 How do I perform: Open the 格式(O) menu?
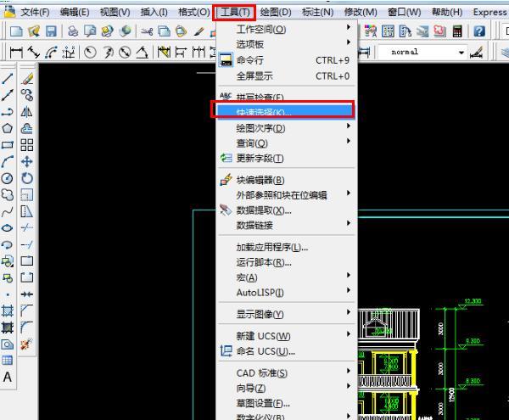pos(193,13)
